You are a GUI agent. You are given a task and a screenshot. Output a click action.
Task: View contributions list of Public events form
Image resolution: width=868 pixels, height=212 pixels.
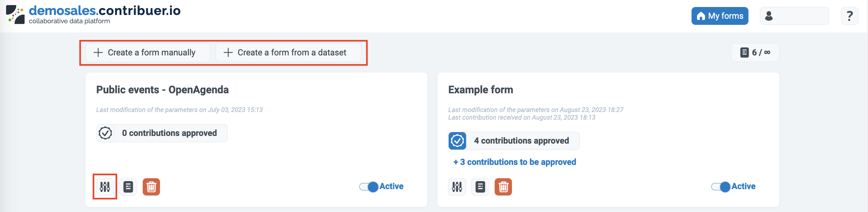[x=128, y=187]
